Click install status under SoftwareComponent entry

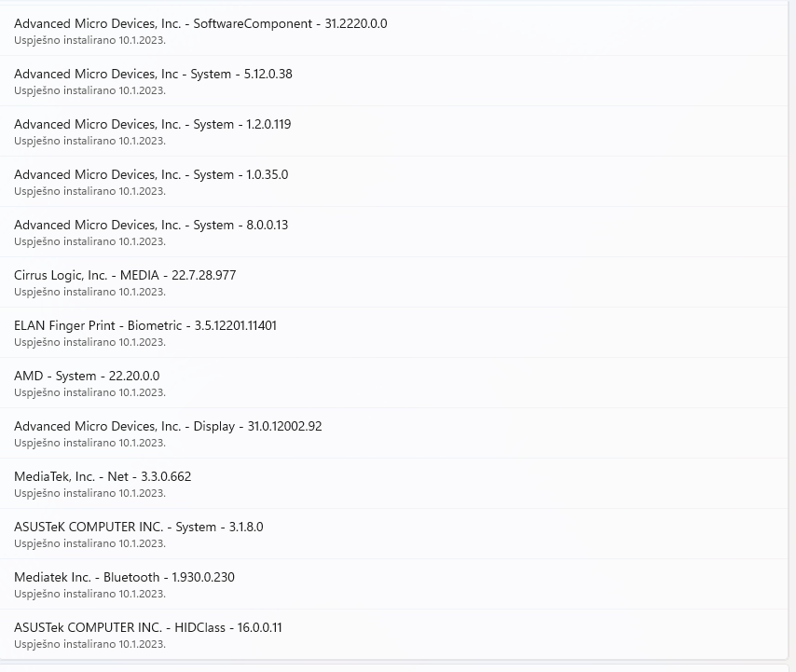click(89, 40)
